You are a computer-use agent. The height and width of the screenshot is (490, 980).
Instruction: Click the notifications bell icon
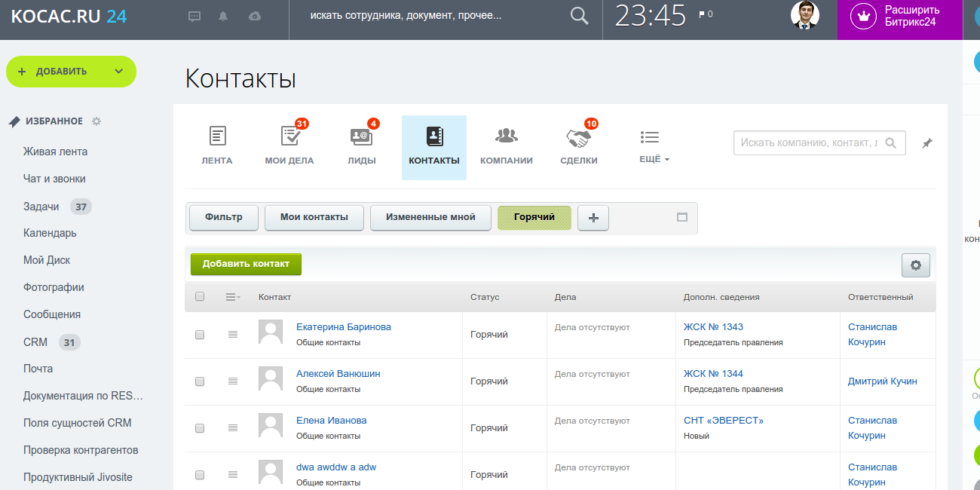point(223,16)
